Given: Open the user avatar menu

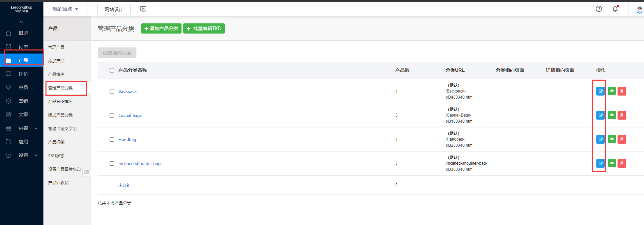Looking at the screenshot, I should (639, 9).
